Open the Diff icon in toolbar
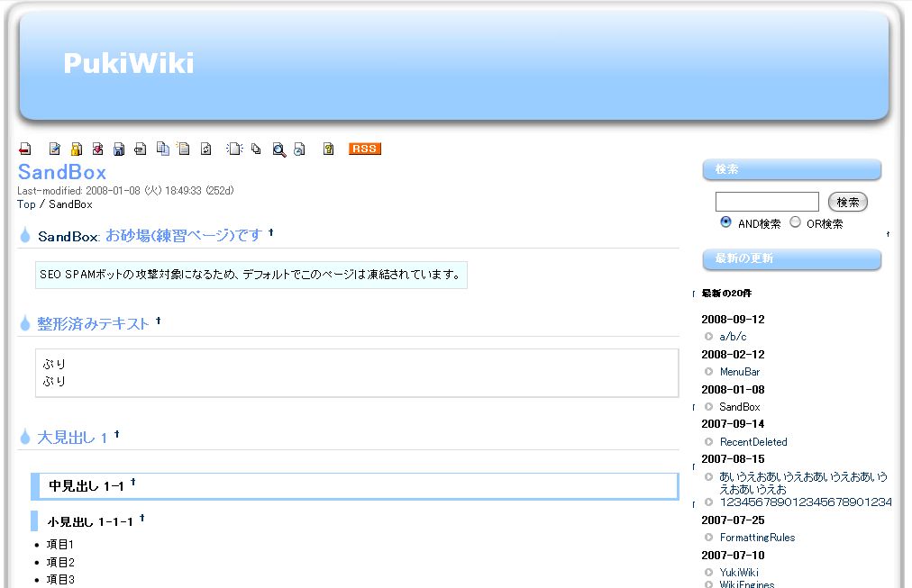This screenshot has height=588, width=912. pyautogui.click(x=97, y=149)
